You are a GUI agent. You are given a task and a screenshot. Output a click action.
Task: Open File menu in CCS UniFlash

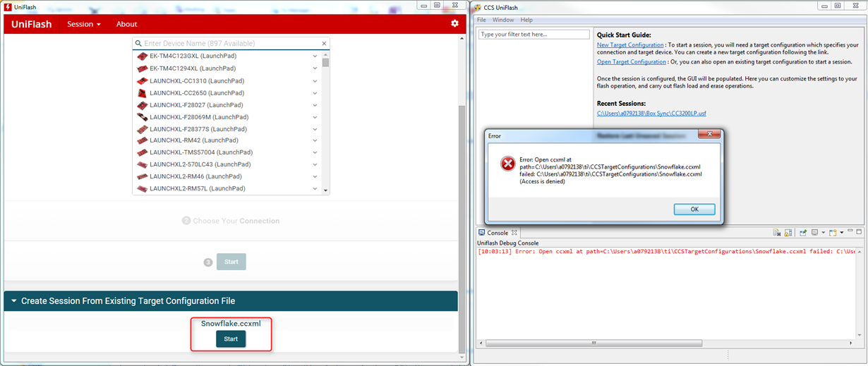(481, 20)
